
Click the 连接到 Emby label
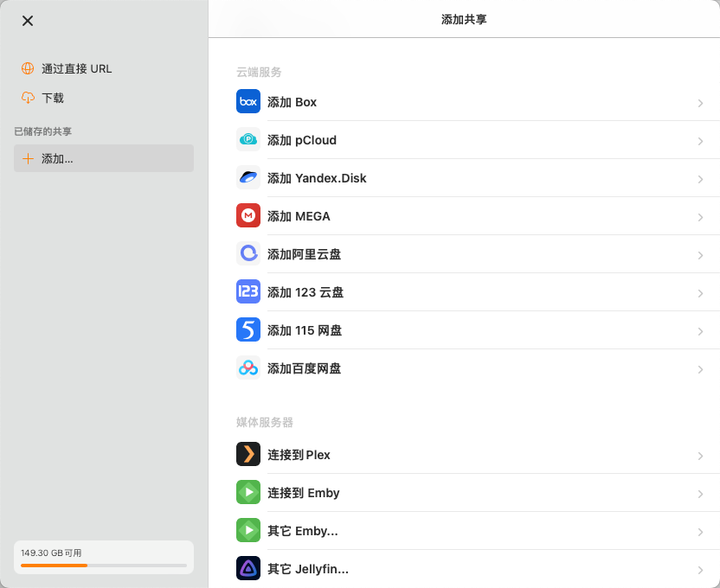click(304, 493)
